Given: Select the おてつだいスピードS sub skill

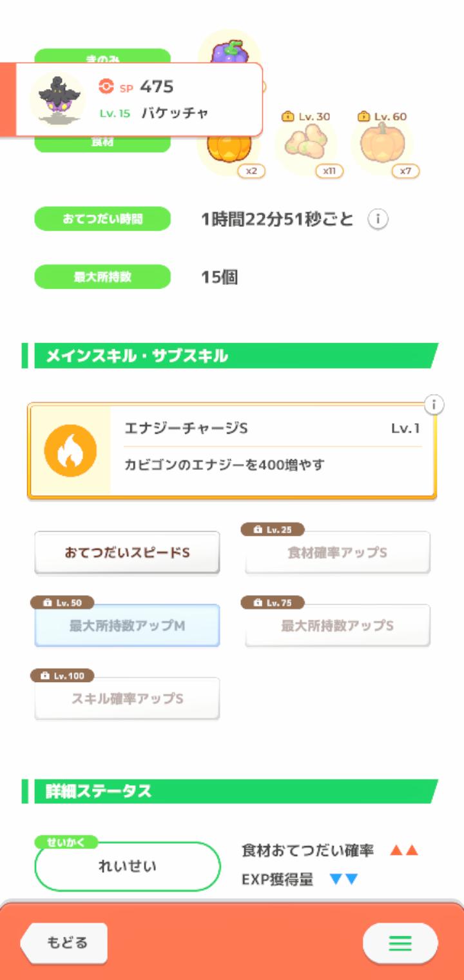Looking at the screenshot, I should click(127, 553).
